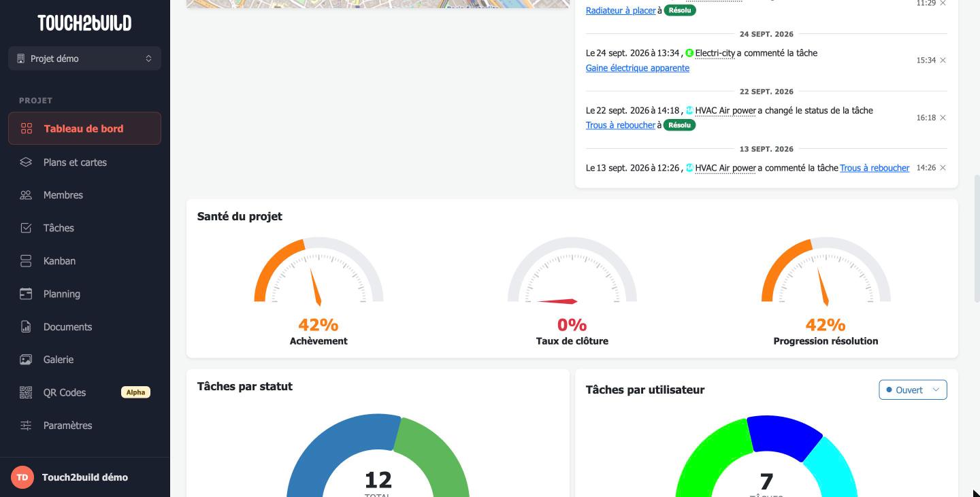Open the Projet démo project selector
The image size is (980, 497).
(x=84, y=58)
